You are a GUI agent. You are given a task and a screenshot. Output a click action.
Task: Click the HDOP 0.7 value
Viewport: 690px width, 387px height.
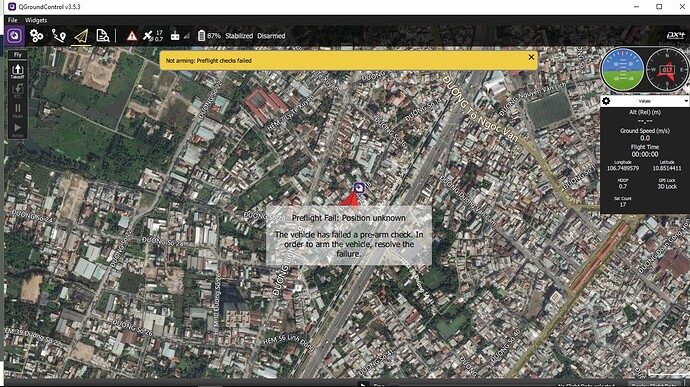tap(623, 187)
